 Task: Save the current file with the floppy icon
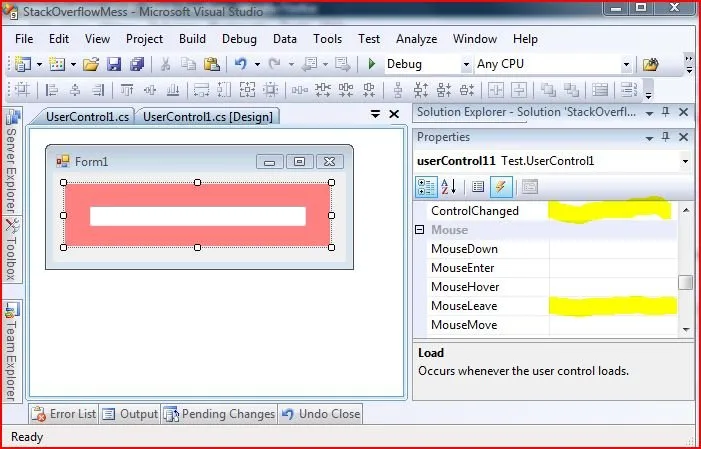pyautogui.click(x=114, y=64)
